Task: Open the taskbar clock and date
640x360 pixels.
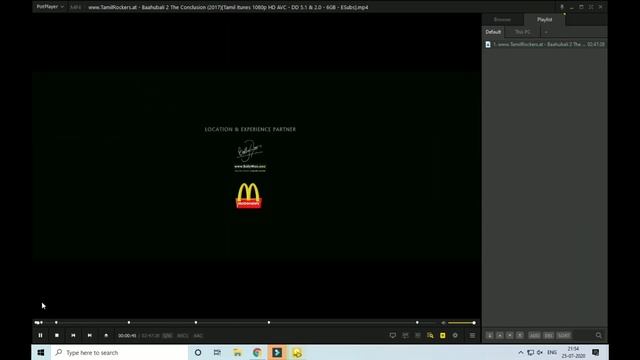Action: pyautogui.click(x=573, y=352)
